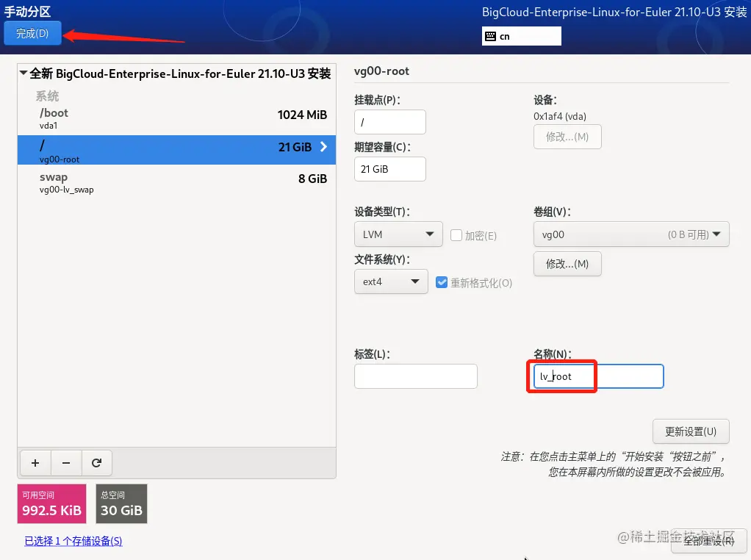Toggle the encrypt (加密) checkbox
The width and height of the screenshot is (751, 560).
tap(456, 235)
